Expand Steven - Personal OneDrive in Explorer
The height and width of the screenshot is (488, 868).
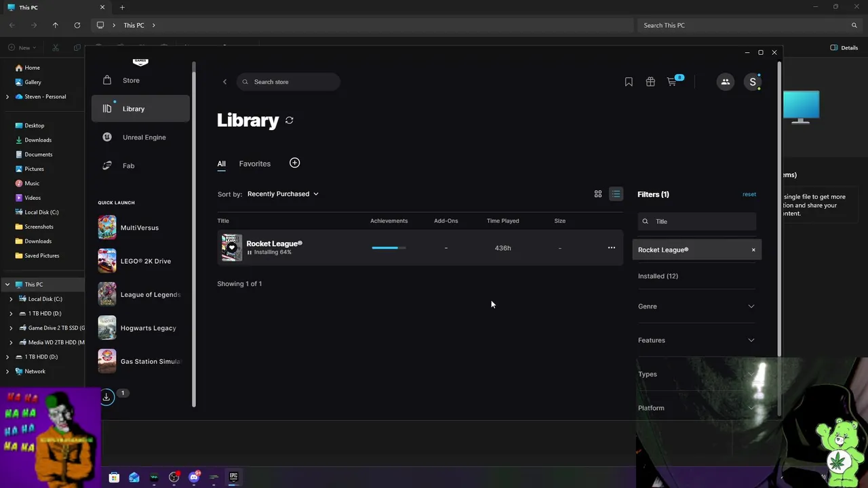(x=7, y=97)
